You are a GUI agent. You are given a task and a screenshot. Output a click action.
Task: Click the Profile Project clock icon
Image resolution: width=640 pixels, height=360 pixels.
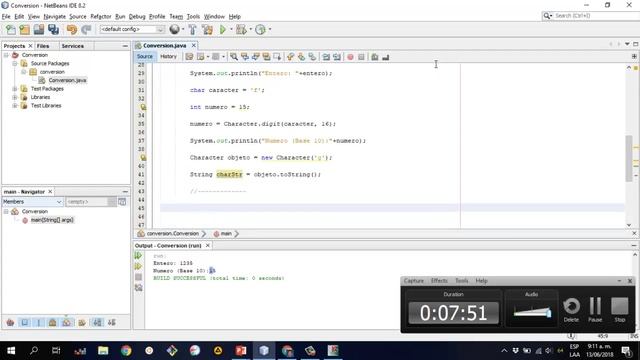[x=260, y=29]
